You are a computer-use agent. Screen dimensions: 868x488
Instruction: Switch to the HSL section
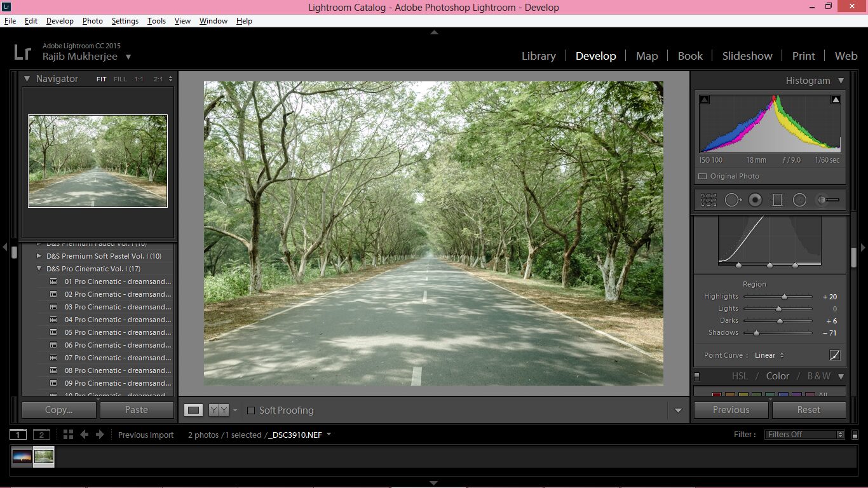click(740, 376)
